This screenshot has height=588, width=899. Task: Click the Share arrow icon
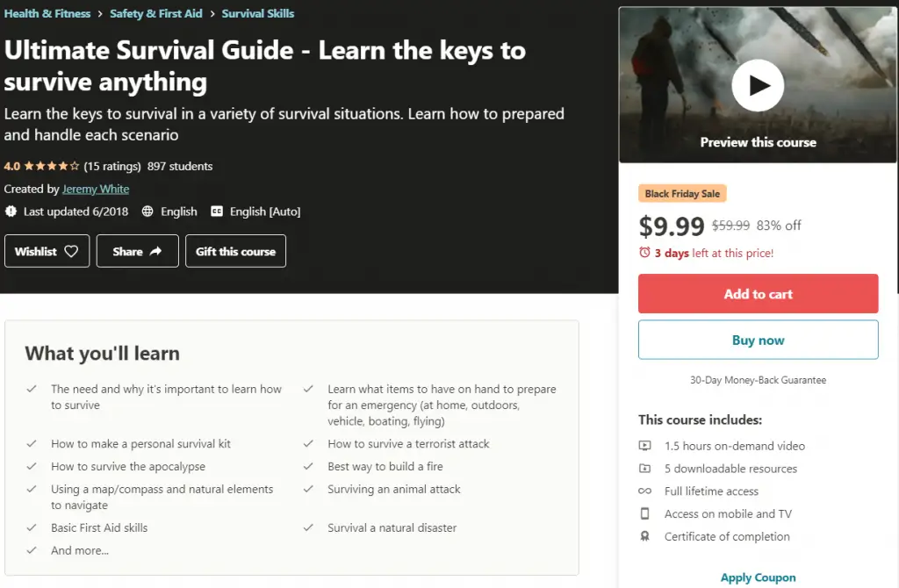(x=155, y=251)
